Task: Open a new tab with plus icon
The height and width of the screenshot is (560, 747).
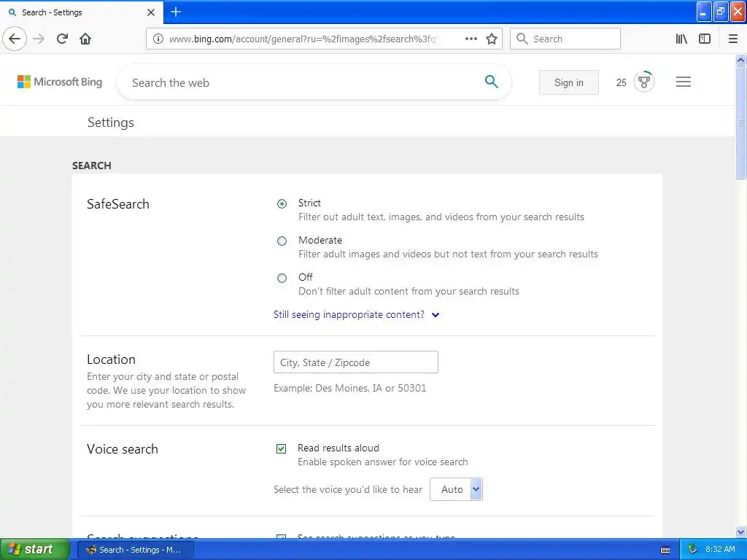Action: (x=176, y=12)
